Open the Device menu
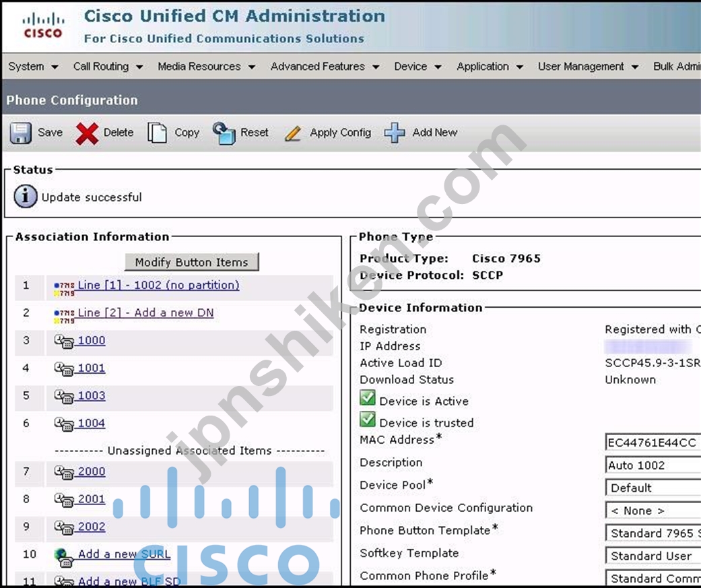The image size is (701, 588). tap(418, 67)
